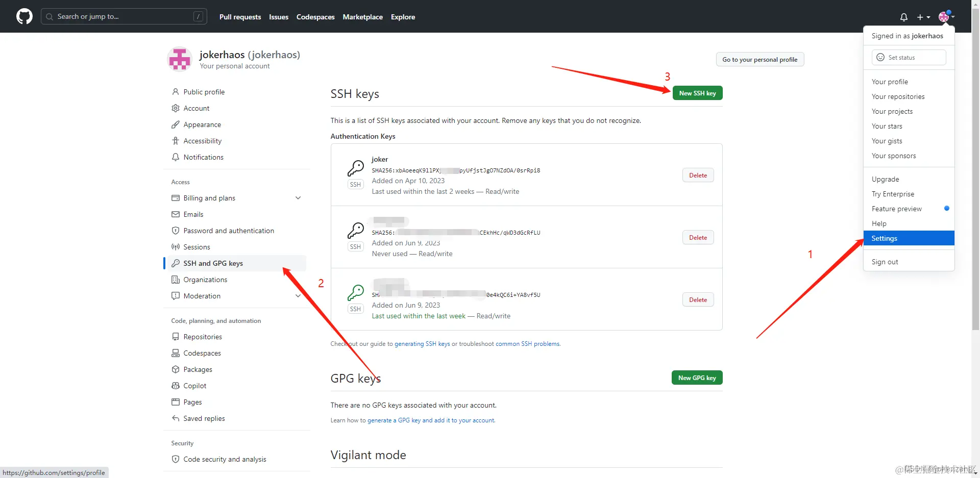This screenshot has width=980, height=478.
Task: Click the New GPG key button
Action: (x=697, y=378)
